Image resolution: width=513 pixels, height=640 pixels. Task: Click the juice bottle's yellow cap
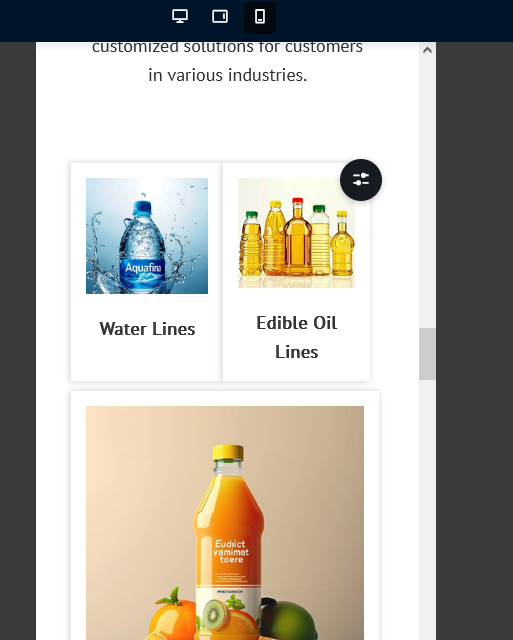coord(228,452)
